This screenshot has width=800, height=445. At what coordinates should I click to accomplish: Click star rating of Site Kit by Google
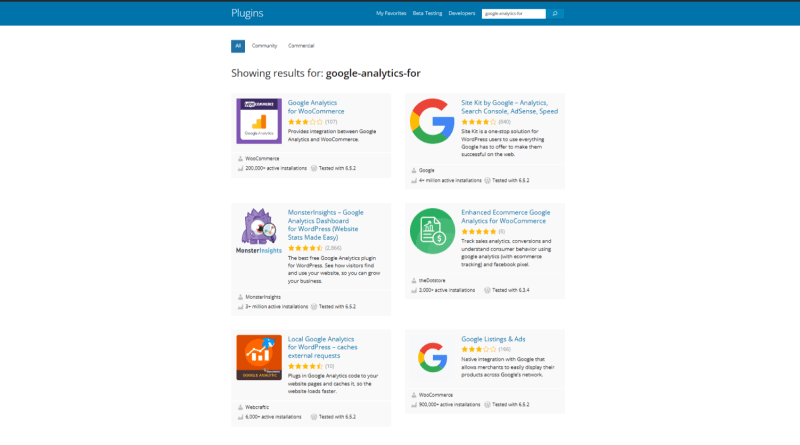[479, 122]
